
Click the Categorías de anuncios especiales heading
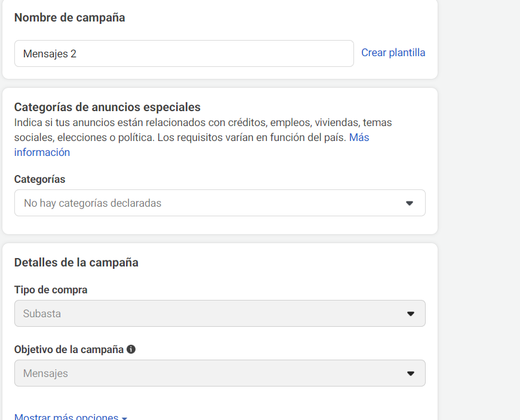pos(107,107)
